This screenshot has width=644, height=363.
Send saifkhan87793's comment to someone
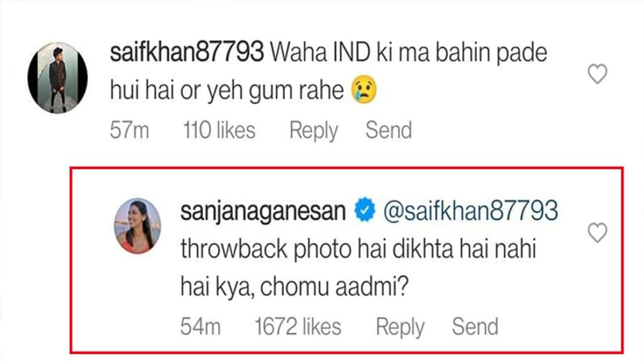coord(388,131)
